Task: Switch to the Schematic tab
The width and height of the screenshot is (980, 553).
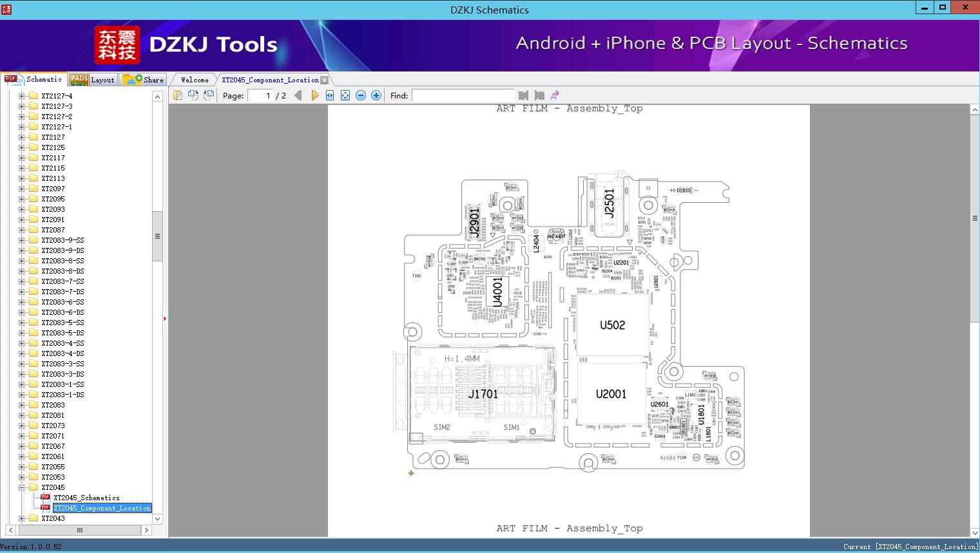Action: point(34,79)
